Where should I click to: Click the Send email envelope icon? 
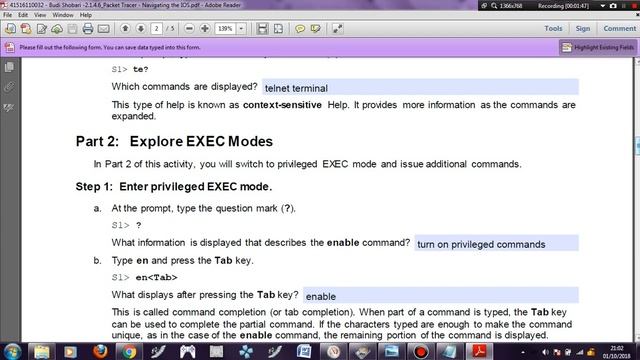104,29
